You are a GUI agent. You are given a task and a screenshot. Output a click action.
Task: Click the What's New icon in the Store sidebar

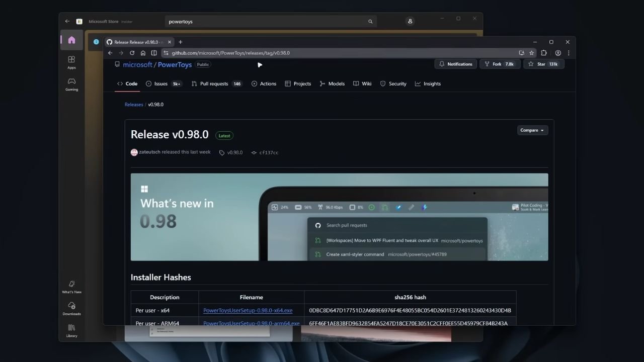(71, 286)
